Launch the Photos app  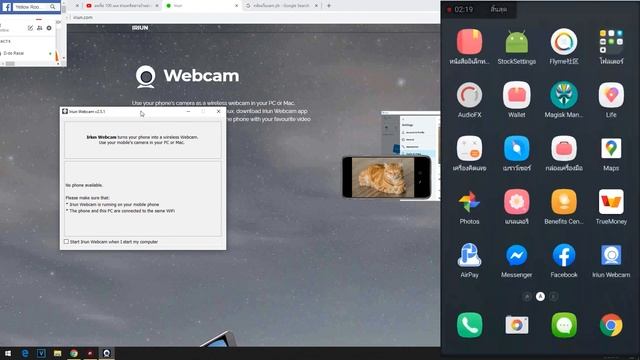coord(469,202)
